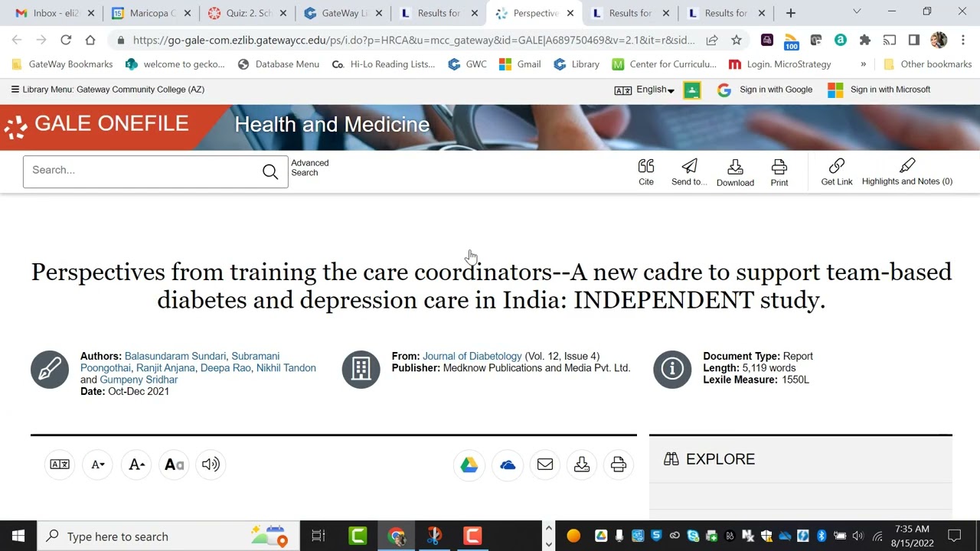980x551 pixels.
Task: Reload the page in Chrome
Action: (66, 40)
